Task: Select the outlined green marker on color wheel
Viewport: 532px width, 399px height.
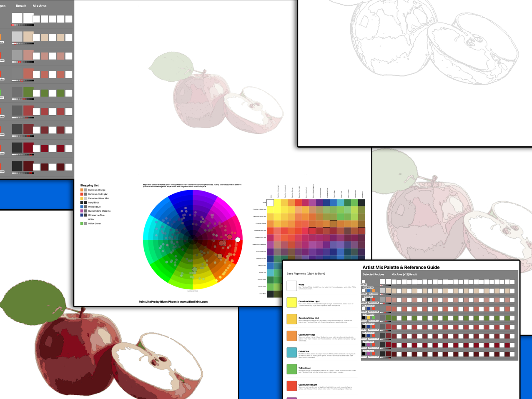Action: tap(194, 270)
